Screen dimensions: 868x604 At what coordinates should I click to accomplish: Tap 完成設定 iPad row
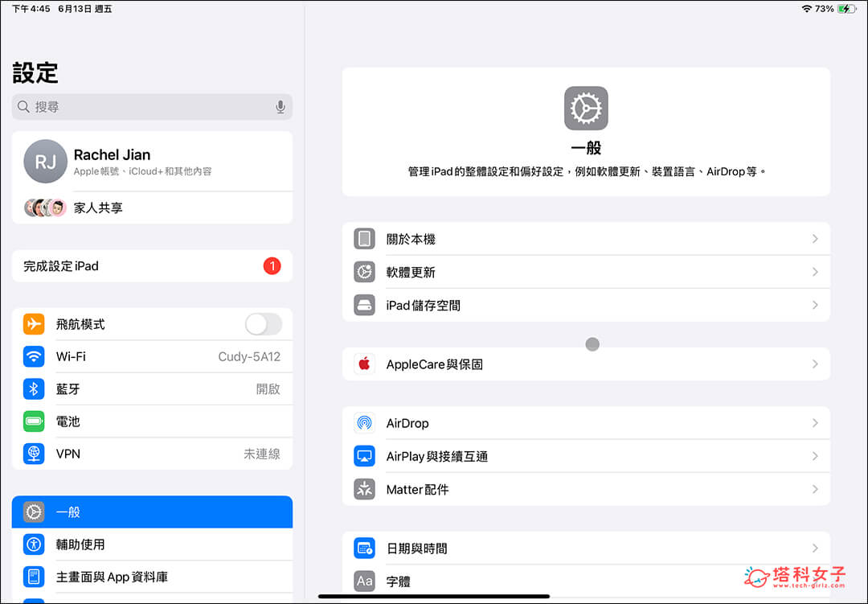click(152, 266)
